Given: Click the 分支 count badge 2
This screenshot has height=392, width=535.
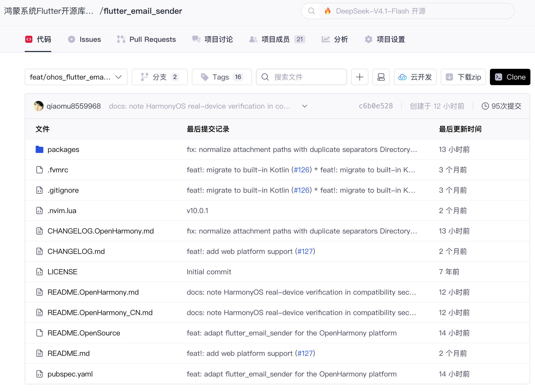Looking at the screenshot, I should [175, 77].
